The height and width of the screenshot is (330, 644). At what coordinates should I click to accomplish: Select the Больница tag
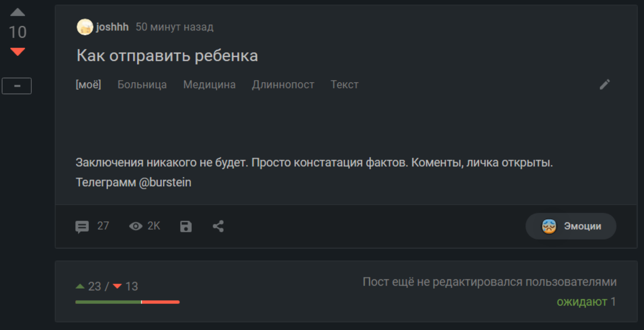(142, 85)
